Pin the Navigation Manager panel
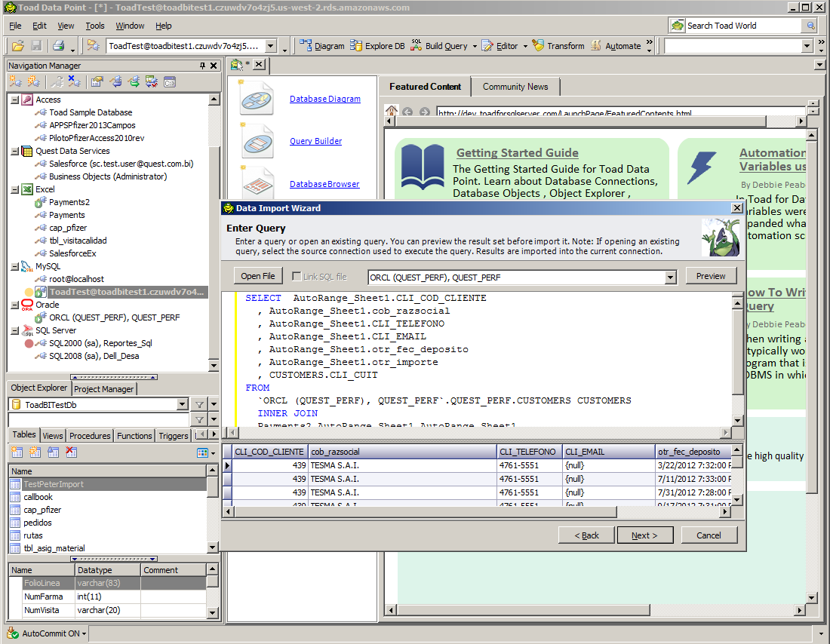 point(202,66)
